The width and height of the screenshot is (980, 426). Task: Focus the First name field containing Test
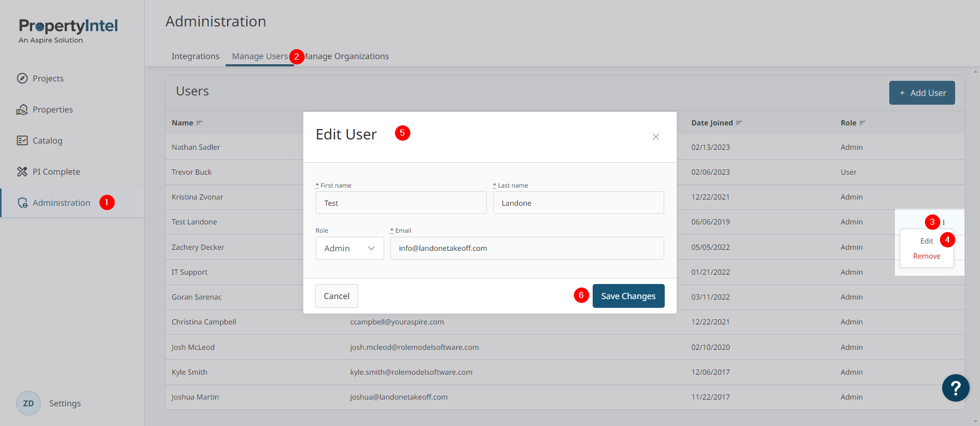[x=401, y=203]
